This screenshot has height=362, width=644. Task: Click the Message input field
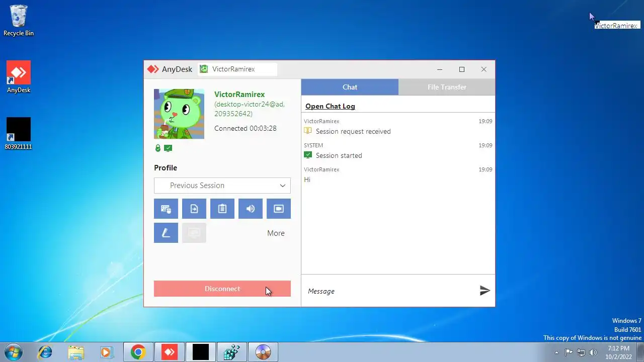(x=387, y=291)
